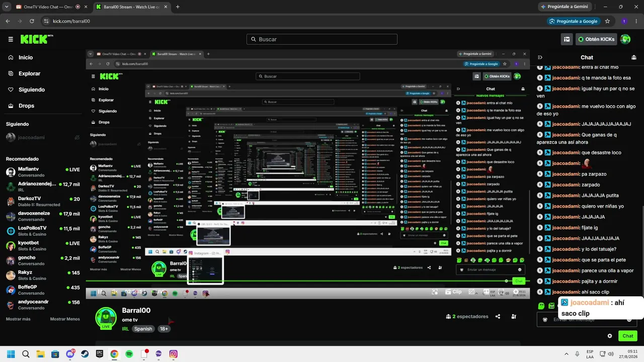644x362 pixels.
Task: Open Steam from taskbar
Action: point(85,354)
